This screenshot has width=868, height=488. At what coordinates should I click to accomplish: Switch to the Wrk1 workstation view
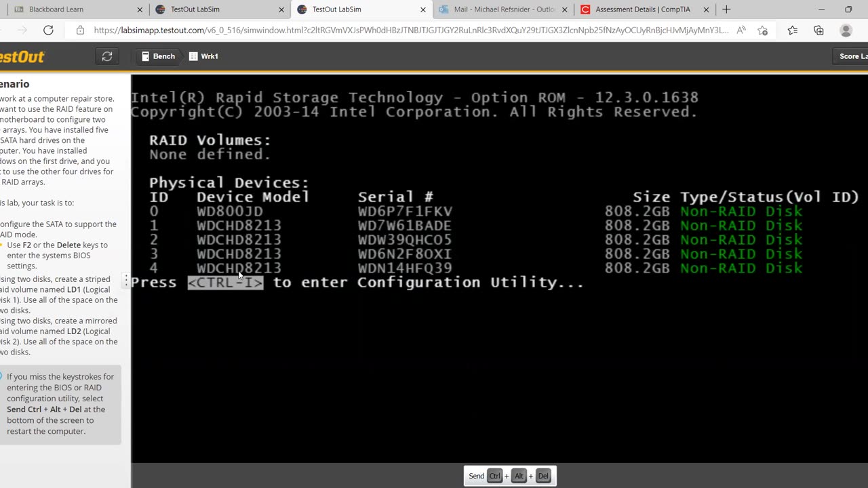(x=203, y=56)
